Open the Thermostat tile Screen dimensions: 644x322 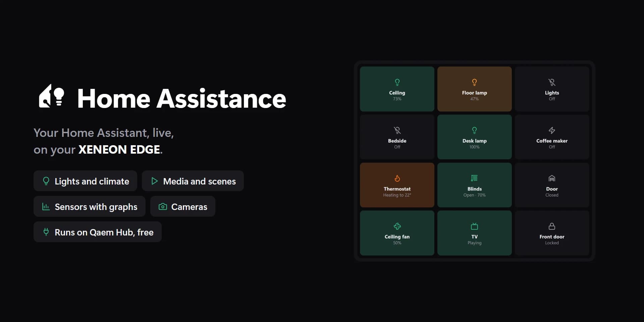tap(397, 185)
